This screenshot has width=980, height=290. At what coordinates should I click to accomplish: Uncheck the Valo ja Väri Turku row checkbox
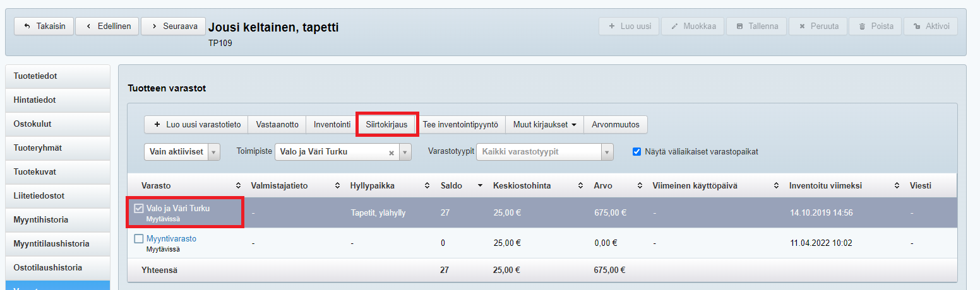point(140,208)
